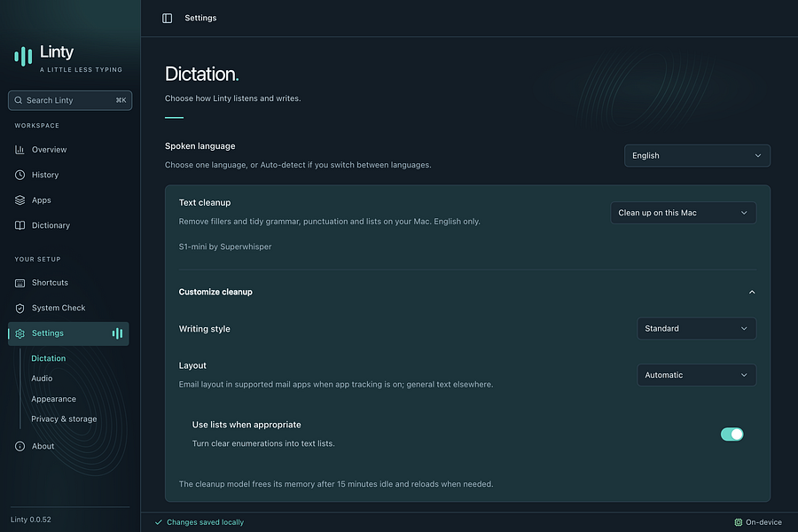Click the Apps layers icon

pyautogui.click(x=20, y=200)
